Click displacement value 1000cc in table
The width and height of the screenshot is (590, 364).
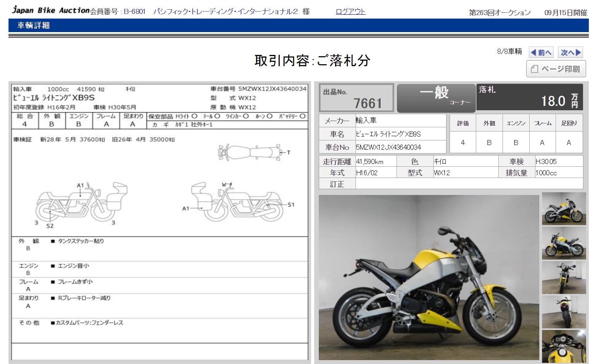tap(546, 173)
